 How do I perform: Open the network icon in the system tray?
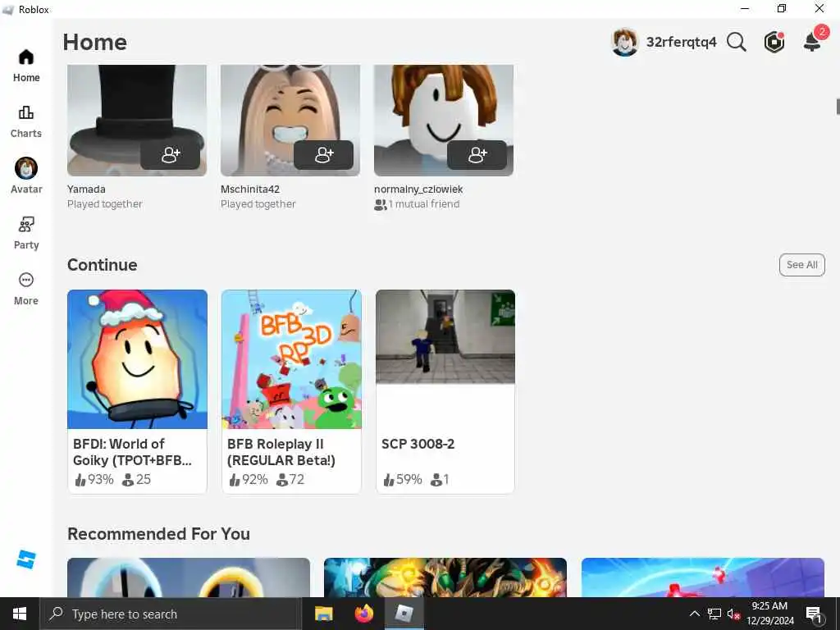714,614
